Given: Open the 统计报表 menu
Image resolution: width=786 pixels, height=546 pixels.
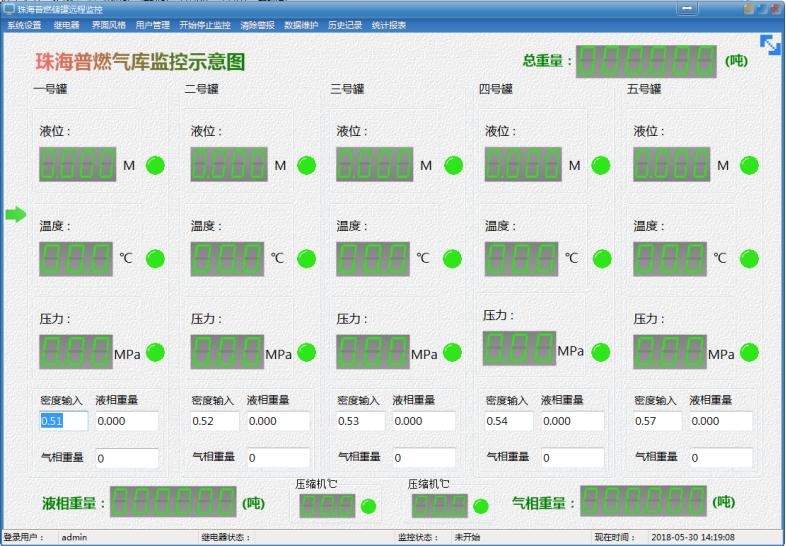Looking at the screenshot, I should [x=388, y=25].
